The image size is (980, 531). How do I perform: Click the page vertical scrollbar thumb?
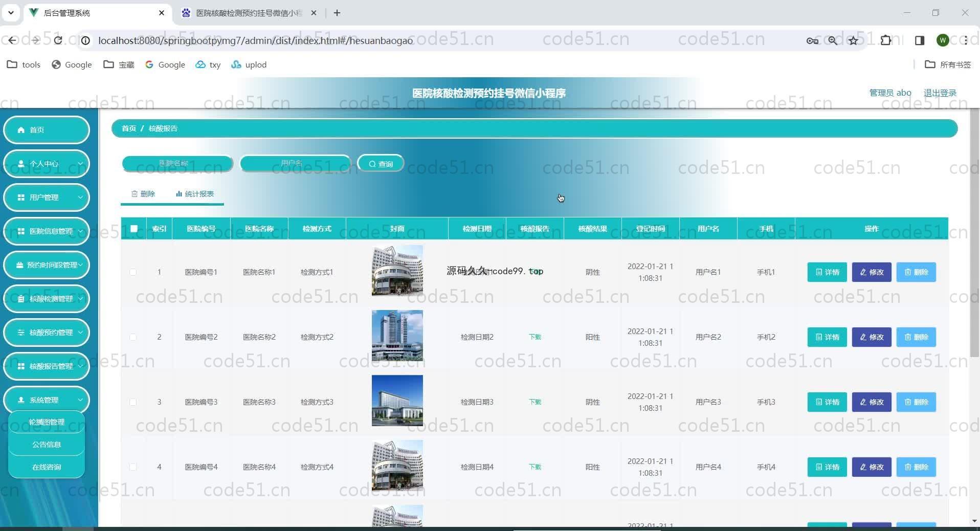(x=974, y=233)
